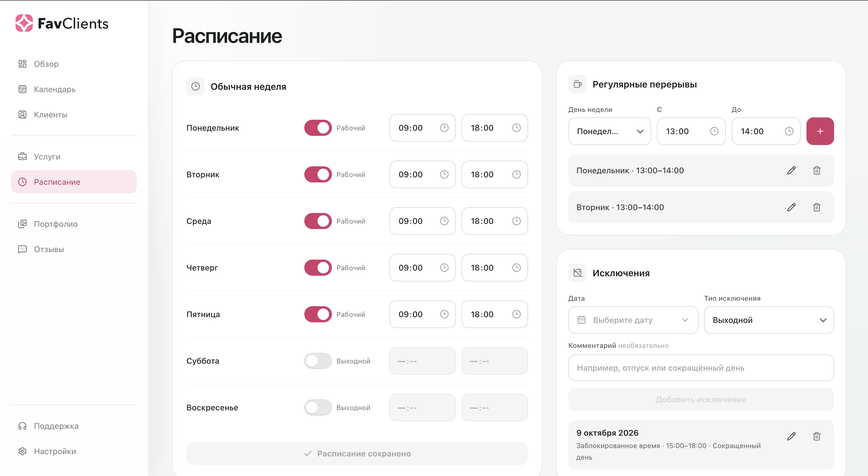Viewport: 868px width, 476px height.
Task: Expand Тип исключения Выходной dropdown
Action: pyautogui.click(x=768, y=320)
